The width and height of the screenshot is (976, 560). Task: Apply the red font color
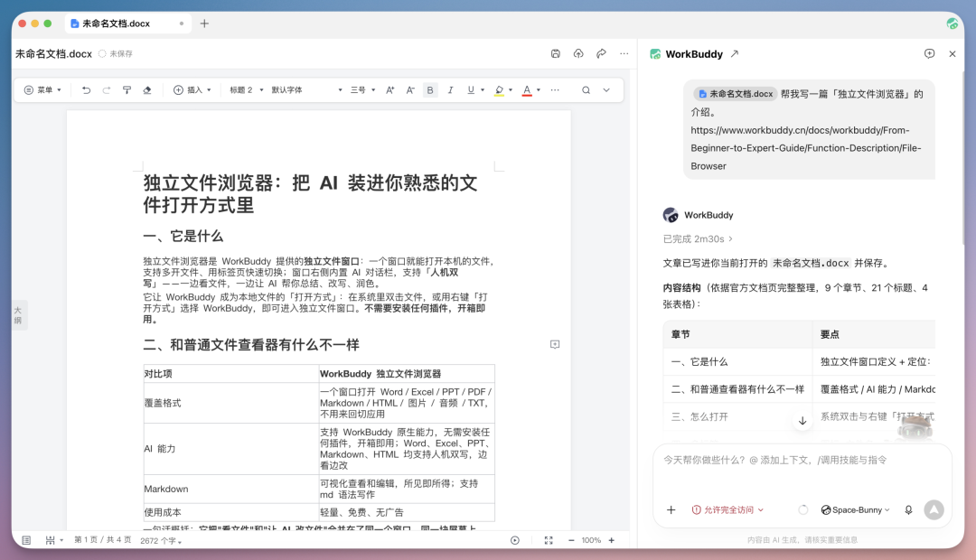(527, 90)
